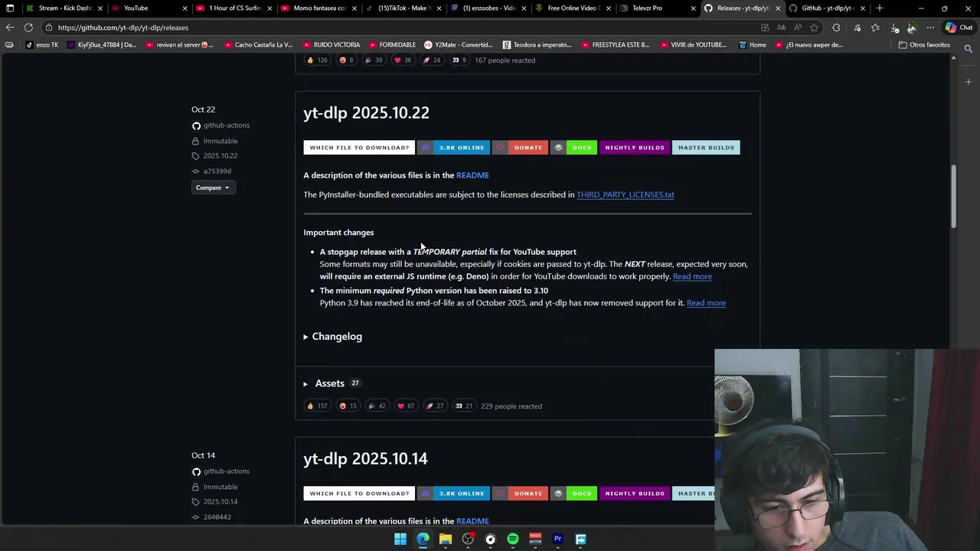The width and height of the screenshot is (980, 551).
Task: Open the favorites list icon
Action: [875, 28]
